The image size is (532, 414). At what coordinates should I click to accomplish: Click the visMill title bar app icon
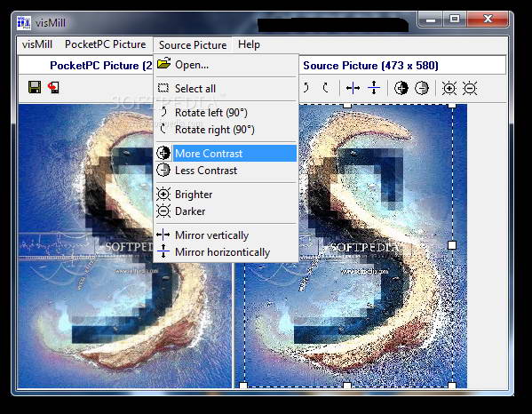24,23
